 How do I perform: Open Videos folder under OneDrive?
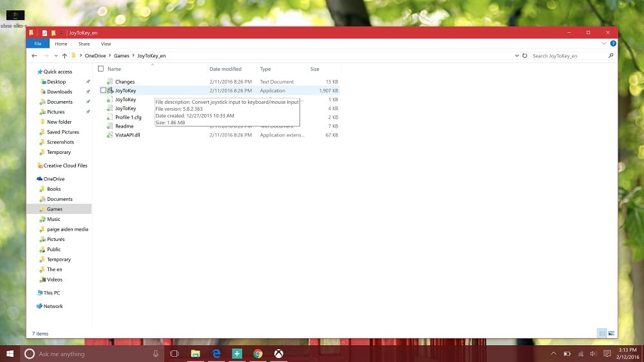(x=54, y=280)
